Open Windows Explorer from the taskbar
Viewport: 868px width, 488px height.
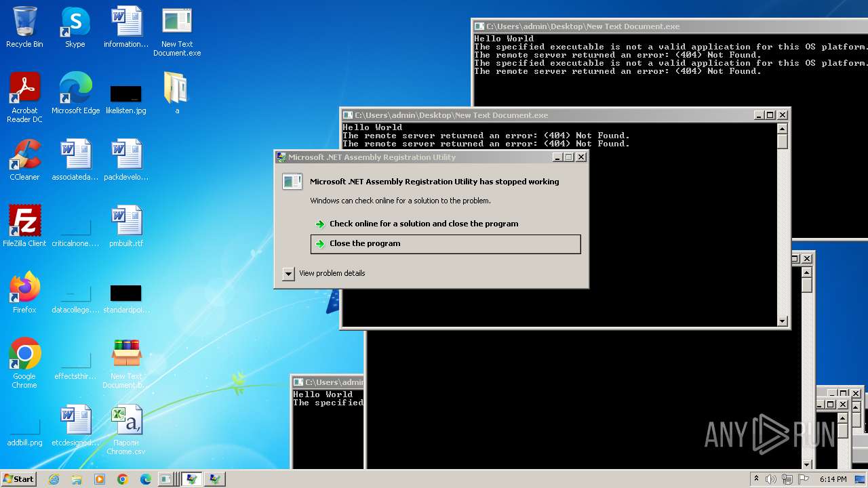77,479
